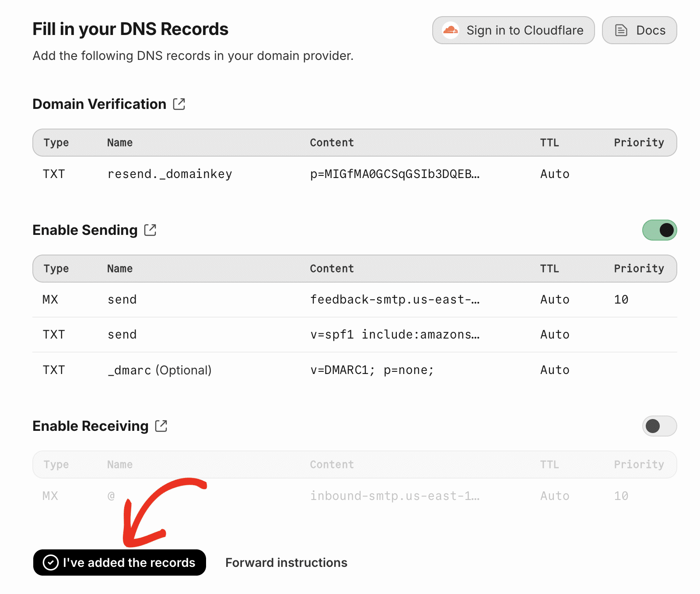The width and height of the screenshot is (700, 594).
Task: Turn on the Enable Receiving toggle
Action: [659, 426]
